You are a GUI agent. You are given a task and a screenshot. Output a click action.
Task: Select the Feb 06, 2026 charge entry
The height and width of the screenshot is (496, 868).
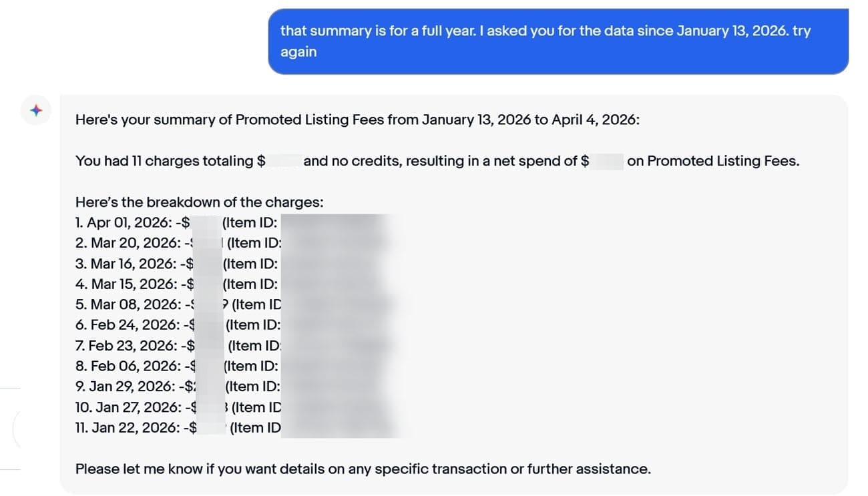pyautogui.click(x=135, y=366)
